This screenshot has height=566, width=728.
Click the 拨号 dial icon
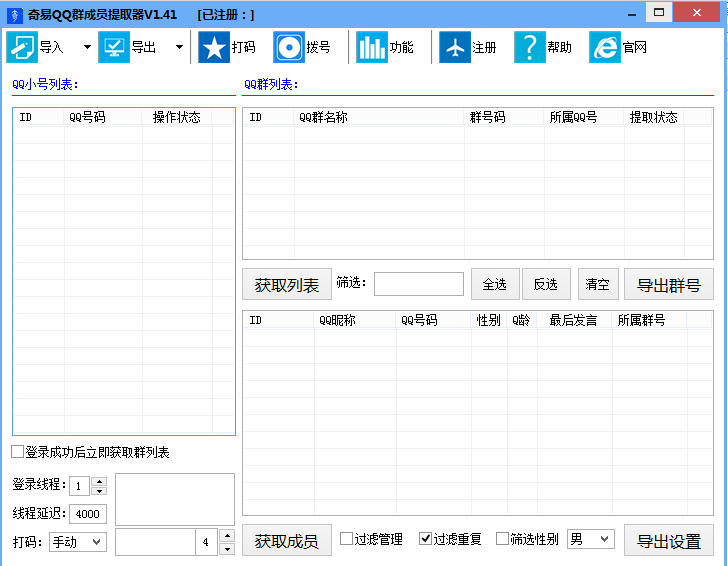289,47
